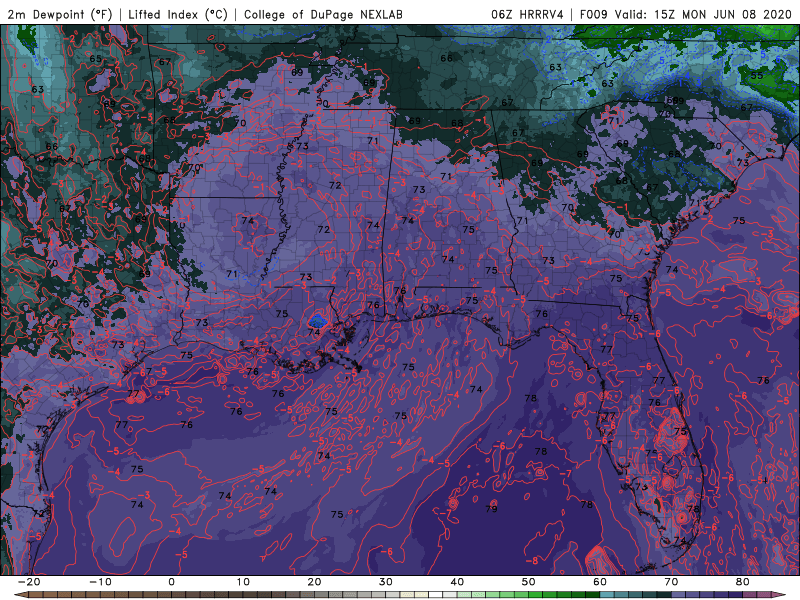800x600 pixels.
Task: Click the '-10' label on the color scale
Action: pyautogui.click(x=100, y=582)
